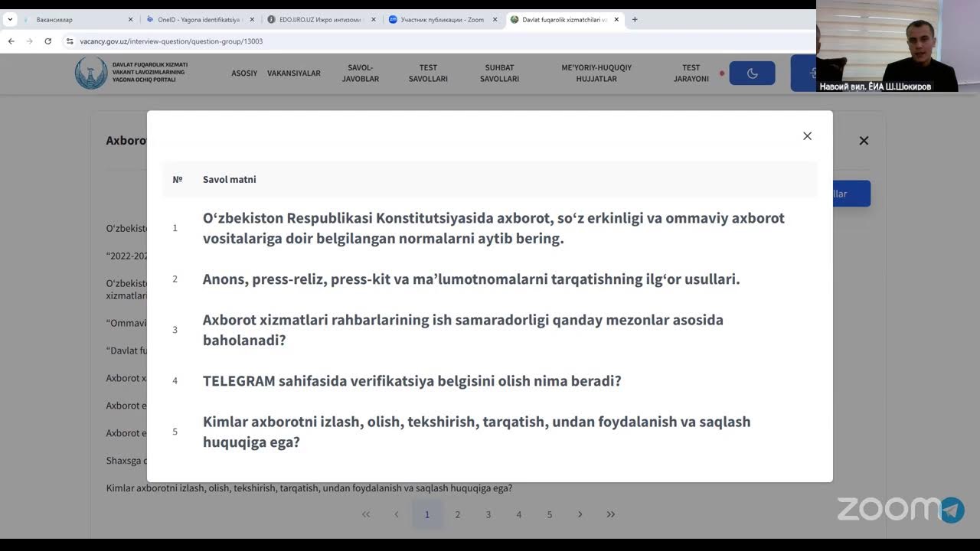This screenshot has width=980, height=551.
Task: Select pagination page 1
Action: point(427,514)
